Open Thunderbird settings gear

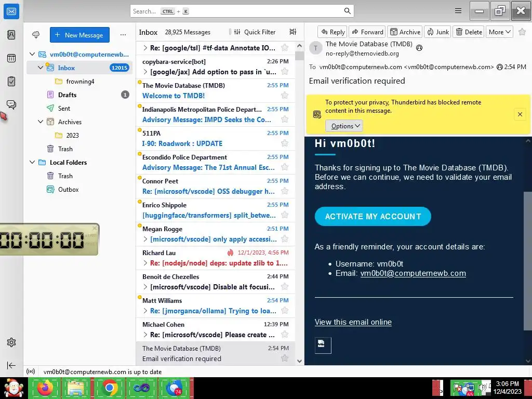click(11, 342)
